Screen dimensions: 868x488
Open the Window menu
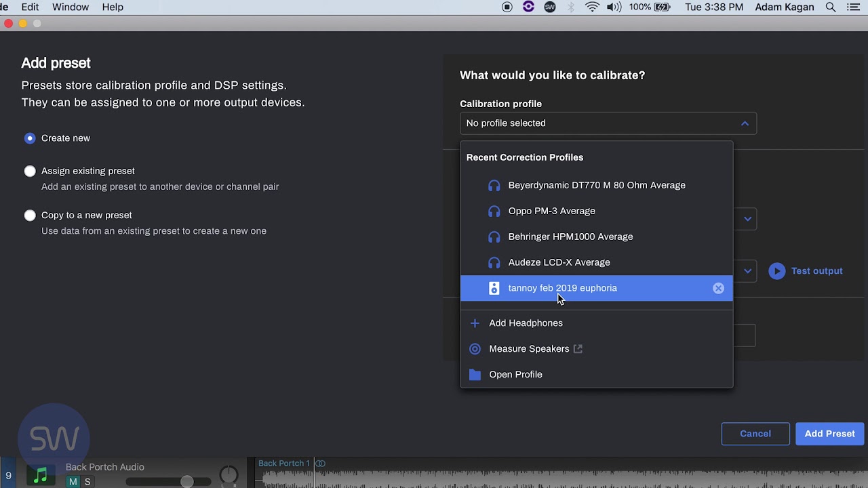[71, 7]
